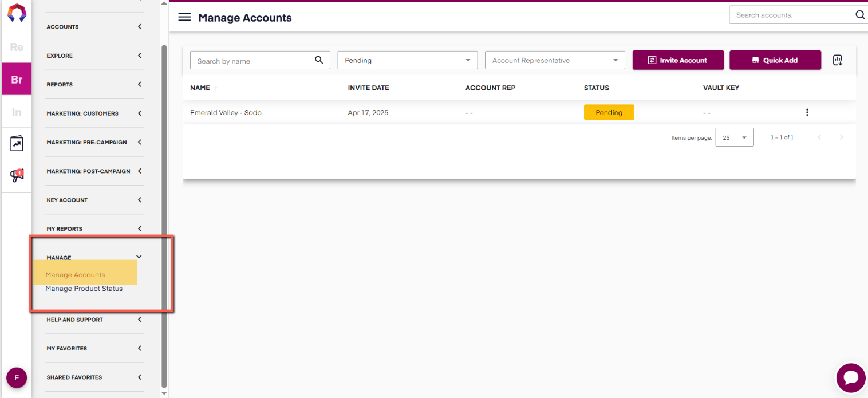Click the user avatar E icon
This screenshot has width=868, height=398.
17,378
